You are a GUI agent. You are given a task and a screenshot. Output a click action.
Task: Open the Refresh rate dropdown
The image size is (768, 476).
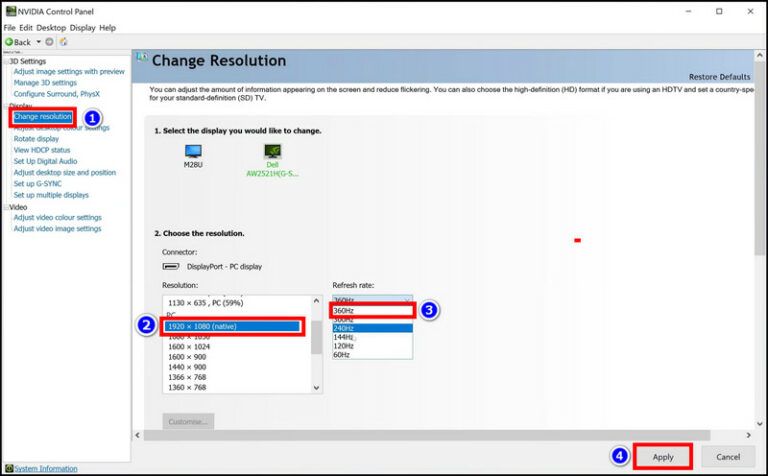[x=372, y=299]
